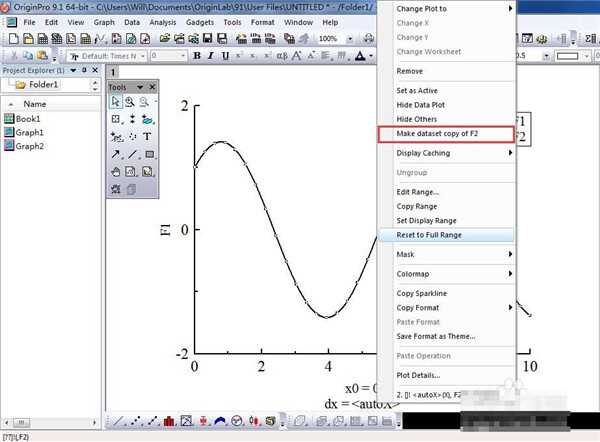Close the Tools floating panel

pyautogui.click(x=152, y=87)
